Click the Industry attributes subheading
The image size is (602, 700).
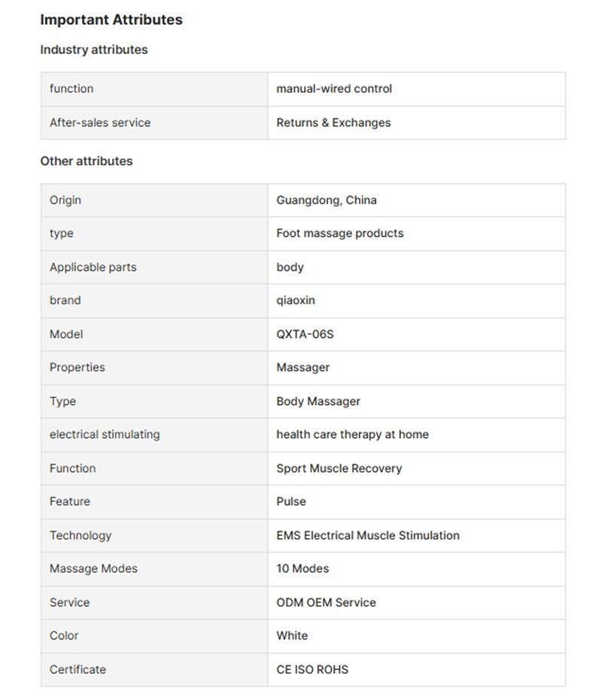pos(94,50)
